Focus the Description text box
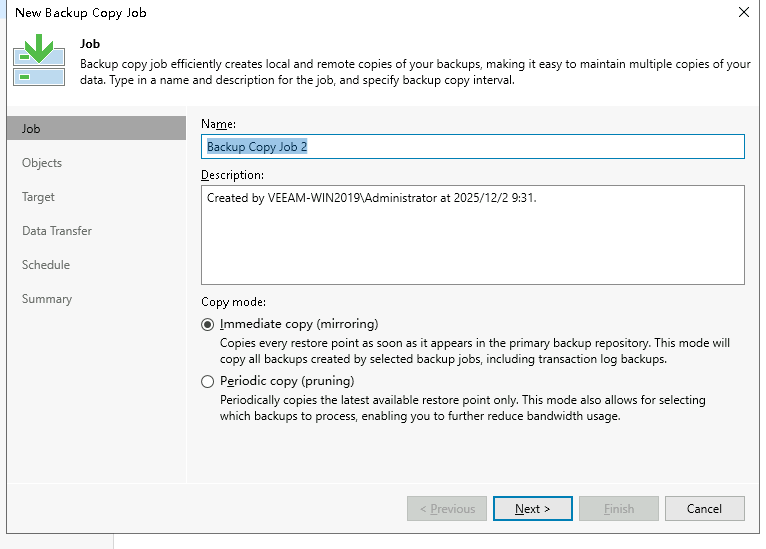The width and height of the screenshot is (766, 549). click(x=472, y=234)
